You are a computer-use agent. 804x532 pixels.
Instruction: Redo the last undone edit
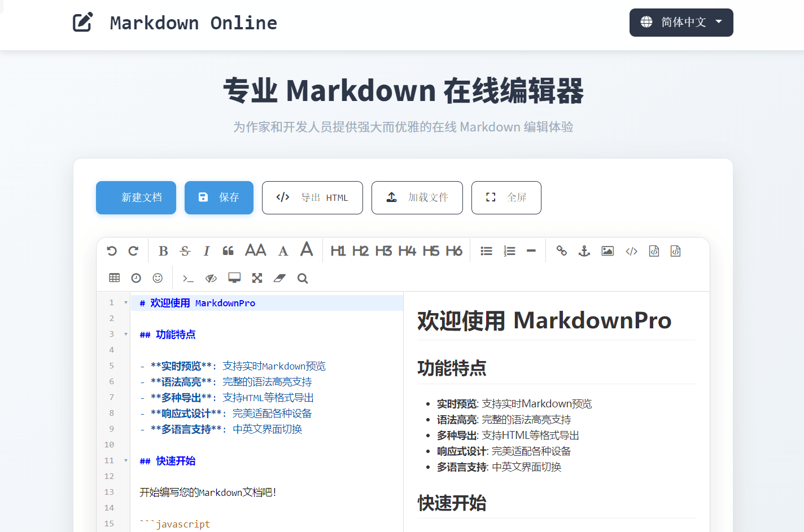coord(133,251)
